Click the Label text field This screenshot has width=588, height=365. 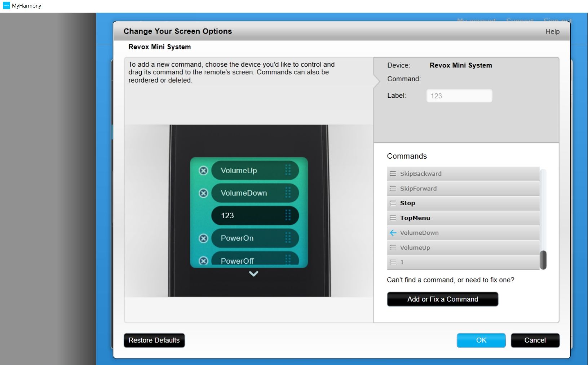coord(459,96)
